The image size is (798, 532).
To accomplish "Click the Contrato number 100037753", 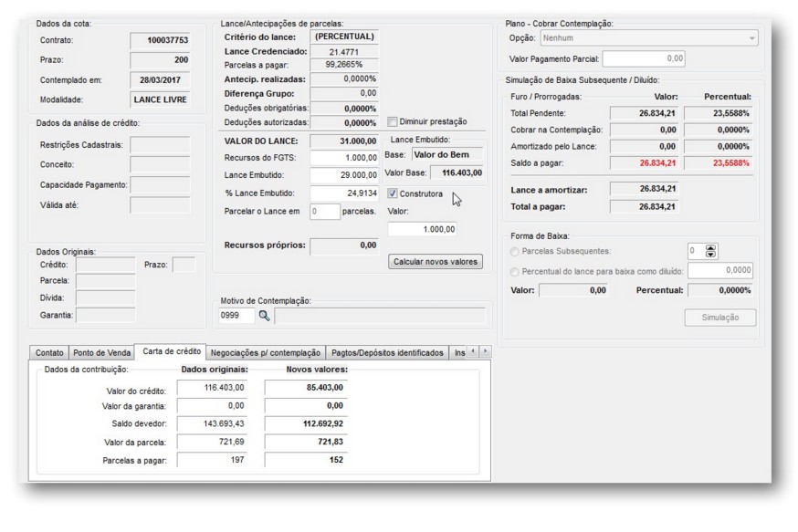I will click(161, 40).
